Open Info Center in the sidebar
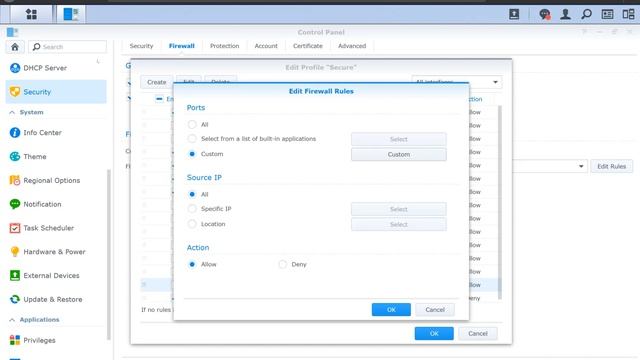Screen dimensions: 640x360 pos(56,133)
